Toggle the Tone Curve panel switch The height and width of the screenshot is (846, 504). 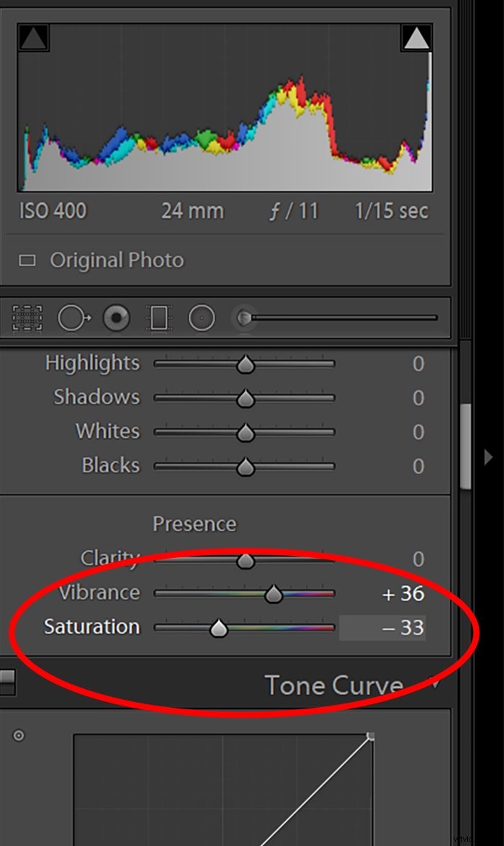tap(7, 683)
